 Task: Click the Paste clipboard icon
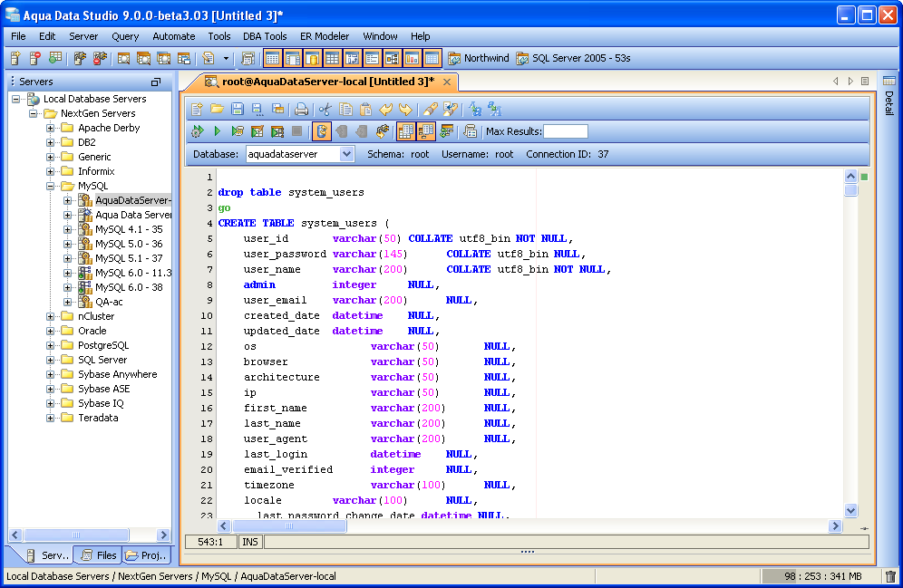[365, 109]
